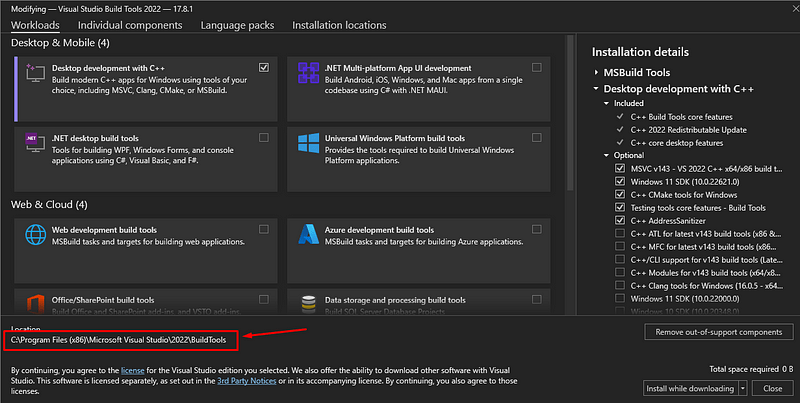Check C++ MFC for latest v143 build tools
The width and height of the screenshot is (800, 403).
620,246
